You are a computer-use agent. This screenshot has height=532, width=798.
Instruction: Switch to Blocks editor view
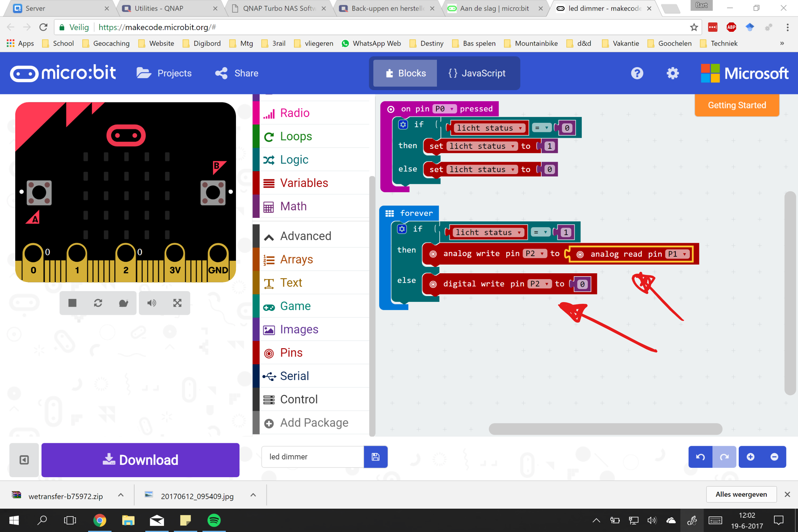tap(405, 73)
